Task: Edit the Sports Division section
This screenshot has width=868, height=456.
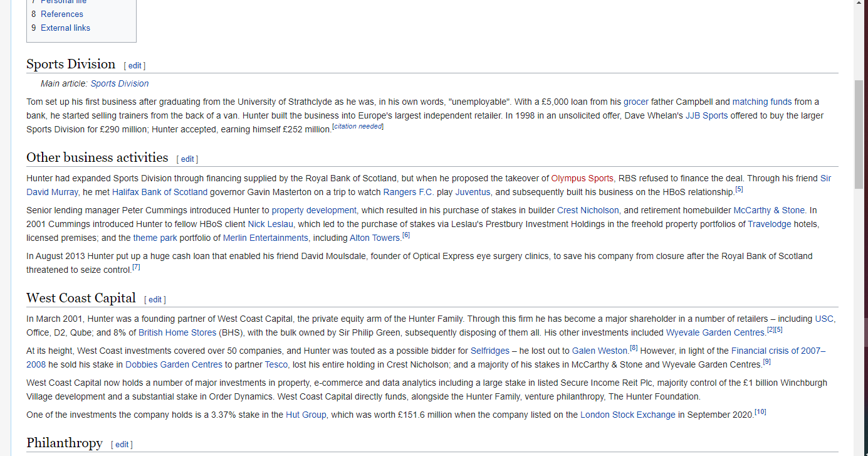Action: tap(135, 65)
